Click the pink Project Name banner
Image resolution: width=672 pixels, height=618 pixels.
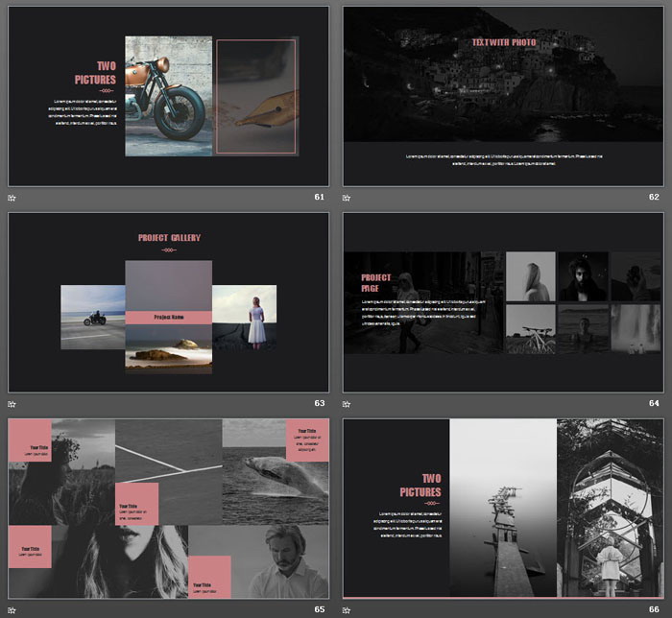point(168,317)
